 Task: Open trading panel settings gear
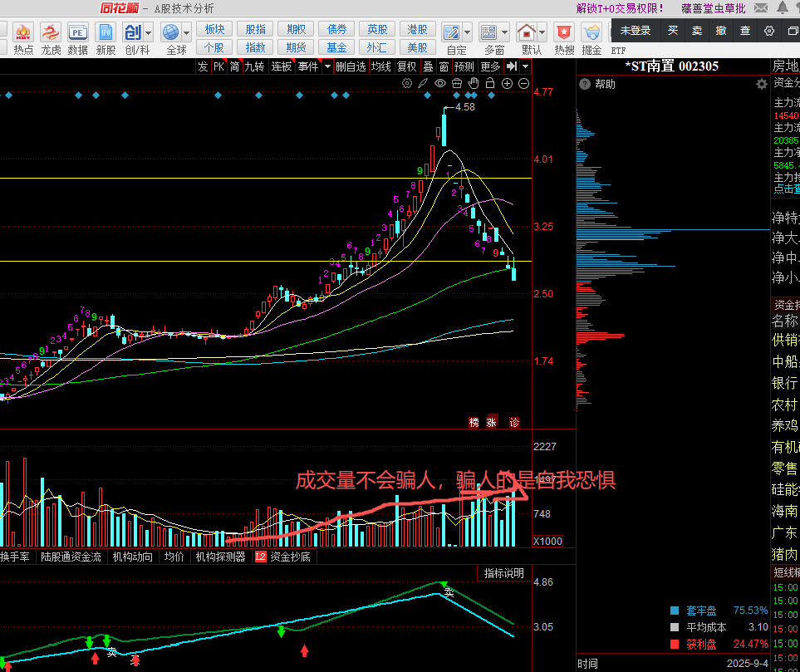(x=769, y=31)
